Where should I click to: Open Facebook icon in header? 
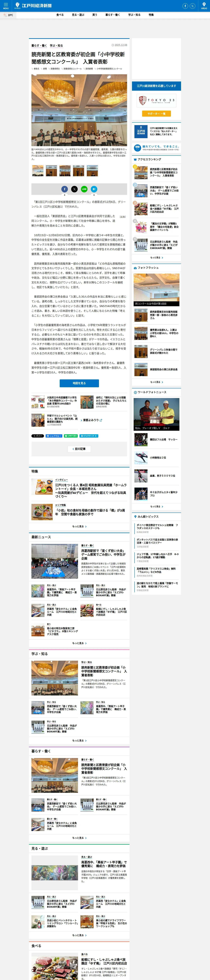pos(185,6)
